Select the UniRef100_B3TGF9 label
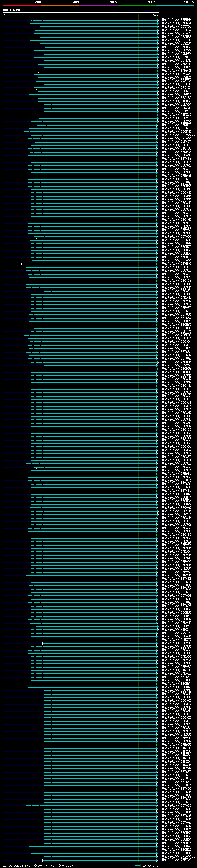The height and width of the screenshot is (868, 197). (177, 772)
